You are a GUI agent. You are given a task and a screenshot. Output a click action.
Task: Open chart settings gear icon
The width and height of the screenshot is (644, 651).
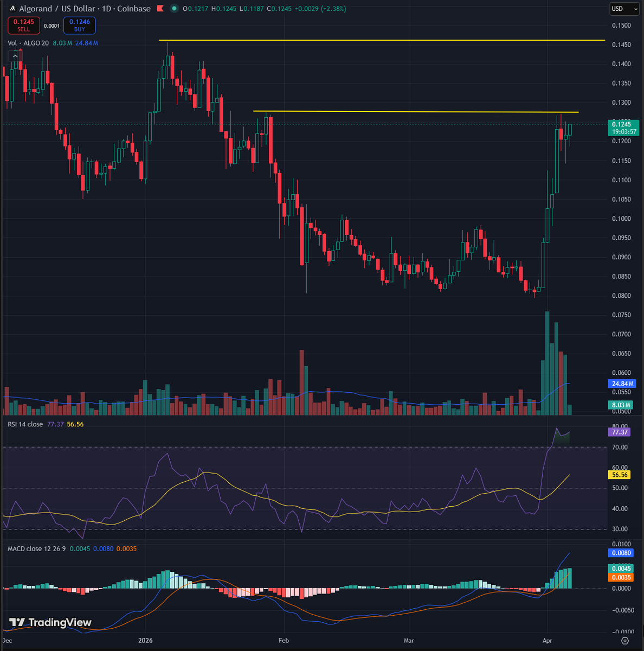click(625, 641)
